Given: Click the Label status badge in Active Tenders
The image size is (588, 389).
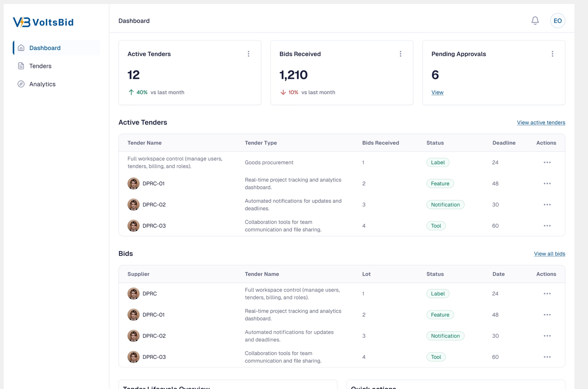Looking at the screenshot, I should pyautogui.click(x=438, y=162).
